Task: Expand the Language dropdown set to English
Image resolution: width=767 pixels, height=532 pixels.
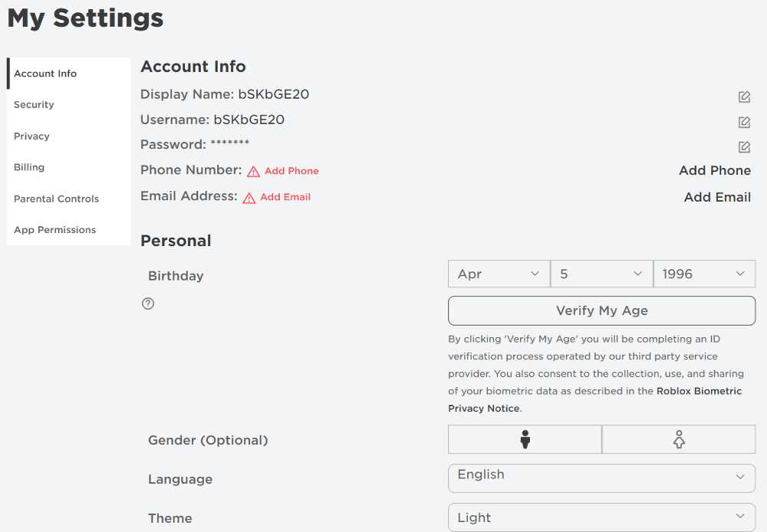Action: click(601, 478)
